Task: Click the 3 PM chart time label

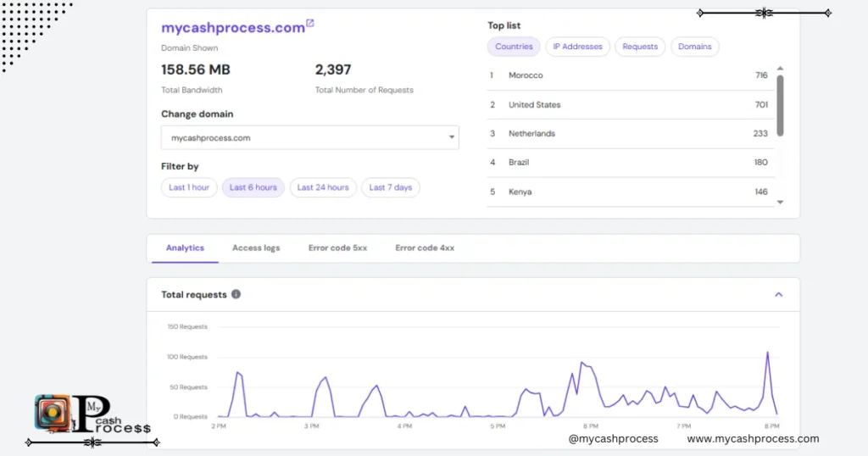Action: [312, 426]
